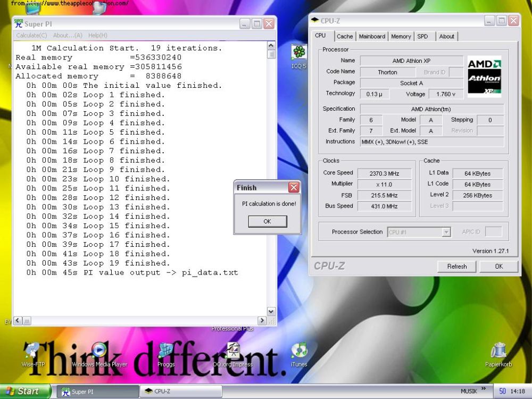The image size is (532, 399).
Task: Open the Help(H) menu in Super PI
Action: pyautogui.click(x=98, y=35)
